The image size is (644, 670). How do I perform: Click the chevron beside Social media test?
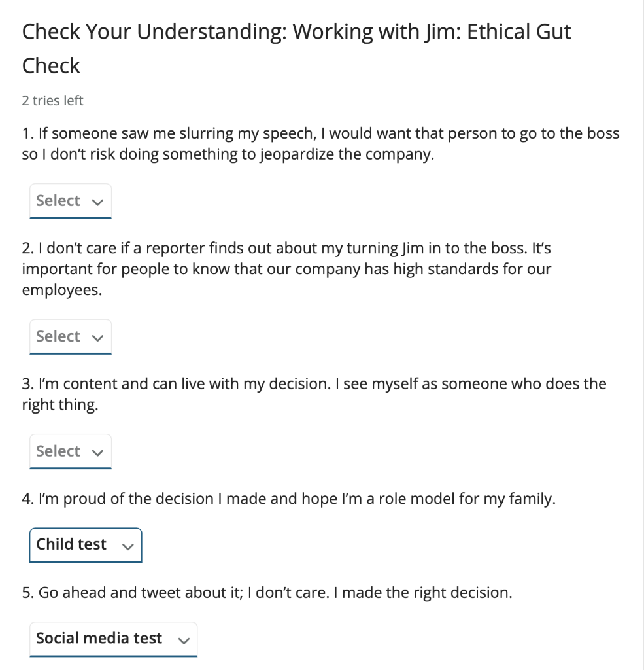coord(184,639)
